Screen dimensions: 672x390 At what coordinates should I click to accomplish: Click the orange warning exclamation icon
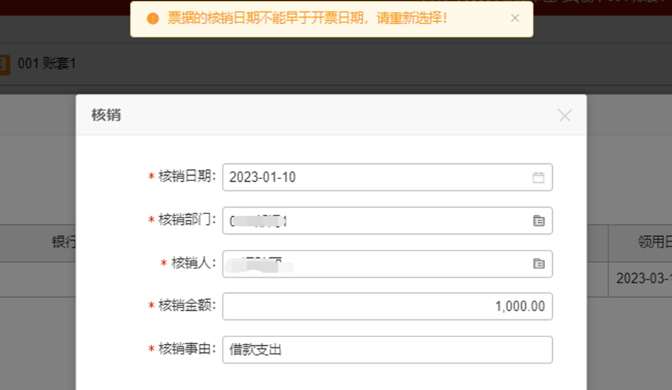[153, 18]
